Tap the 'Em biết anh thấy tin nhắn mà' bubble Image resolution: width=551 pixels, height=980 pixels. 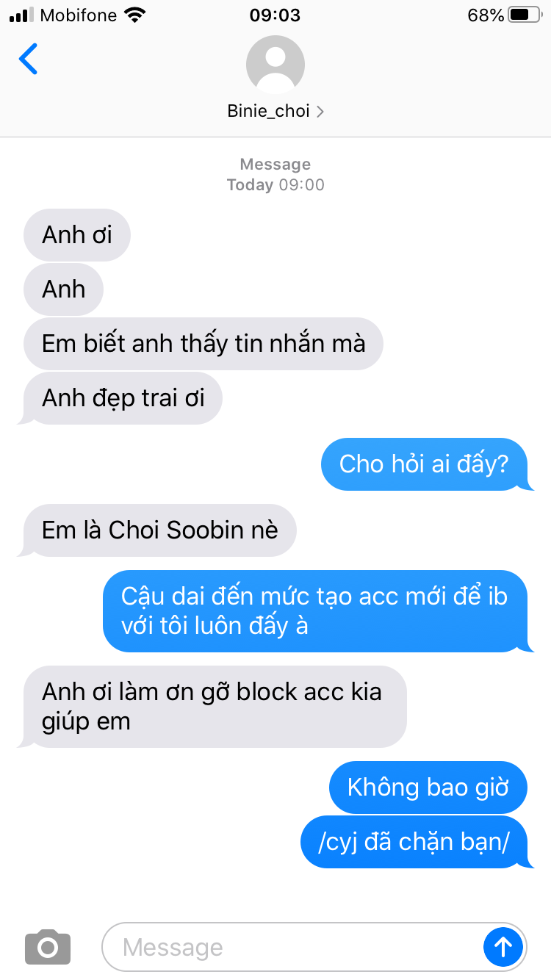tap(204, 344)
